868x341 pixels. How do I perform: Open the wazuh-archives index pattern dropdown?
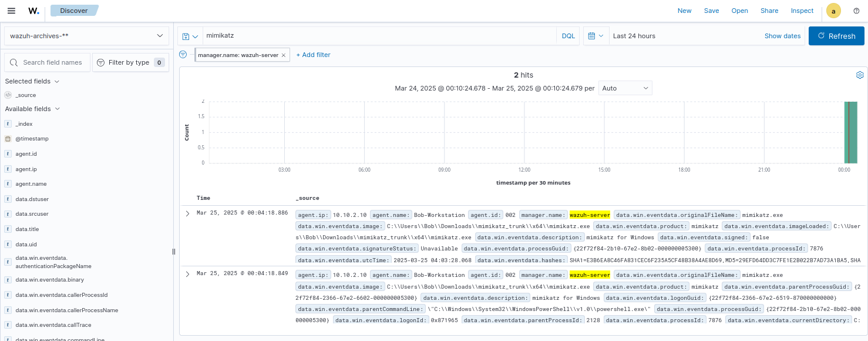[x=86, y=36]
